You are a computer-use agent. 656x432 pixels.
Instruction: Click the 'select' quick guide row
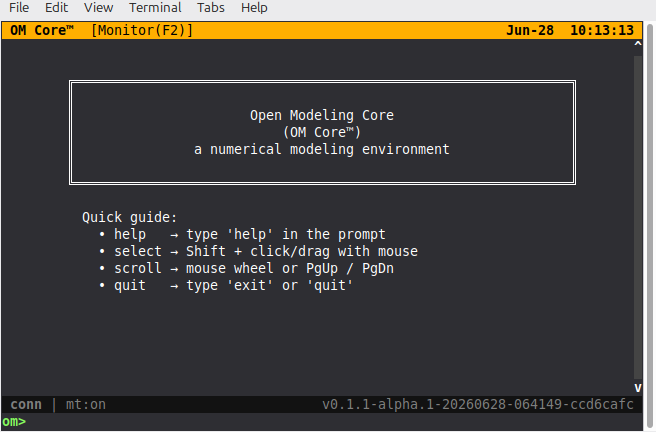tap(258, 251)
